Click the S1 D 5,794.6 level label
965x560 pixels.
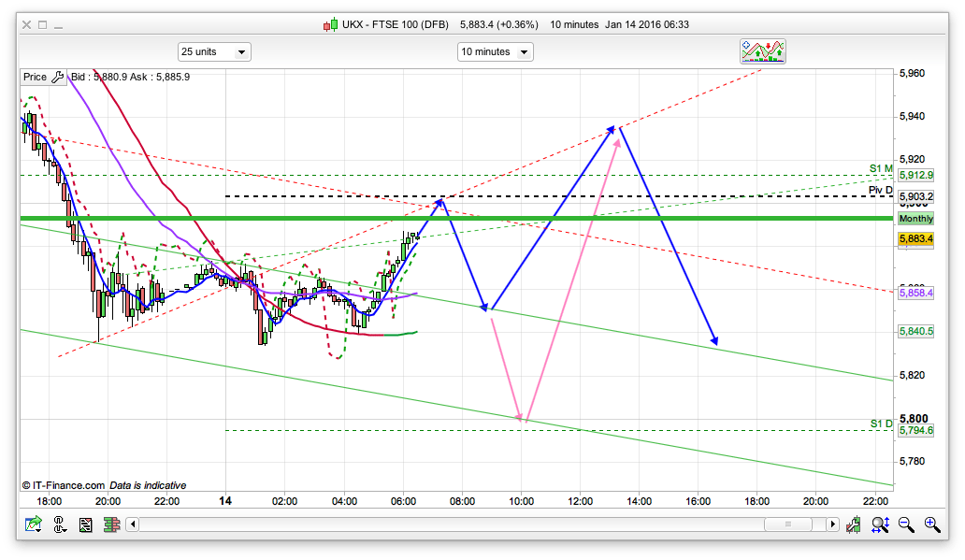coord(915,430)
